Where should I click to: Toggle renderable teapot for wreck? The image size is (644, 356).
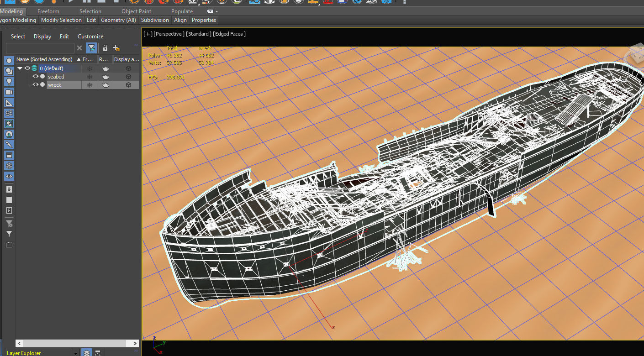pos(106,85)
